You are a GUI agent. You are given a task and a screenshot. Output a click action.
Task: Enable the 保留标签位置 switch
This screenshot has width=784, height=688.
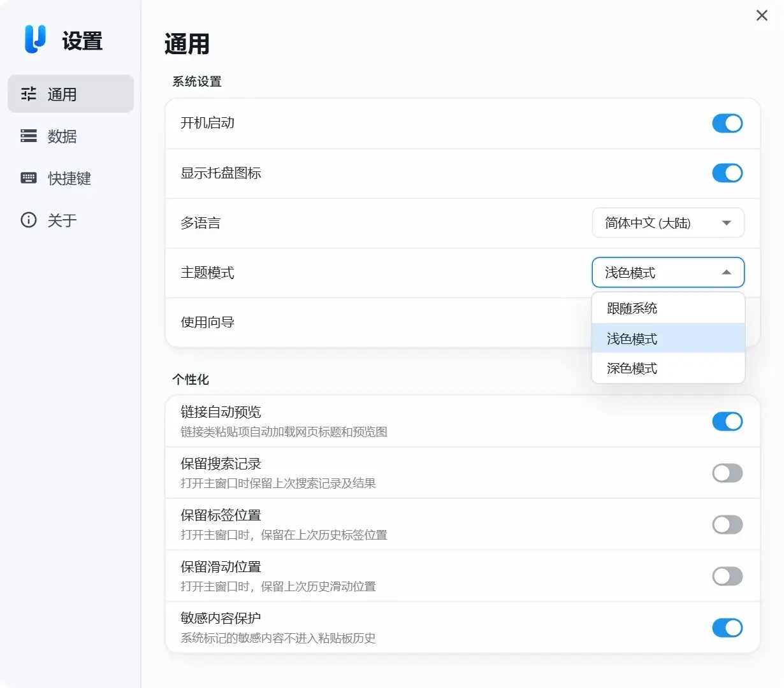coord(727,524)
